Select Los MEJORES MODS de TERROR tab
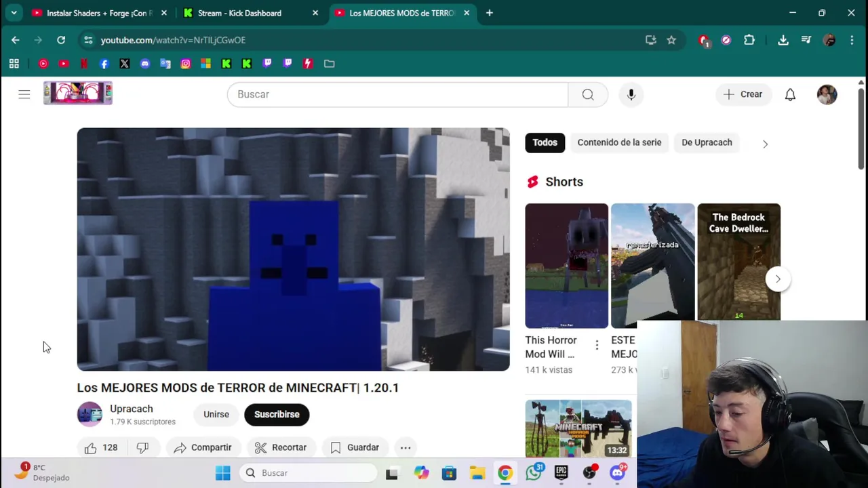The width and height of the screenshot is (868, 488). pos(402,13)
